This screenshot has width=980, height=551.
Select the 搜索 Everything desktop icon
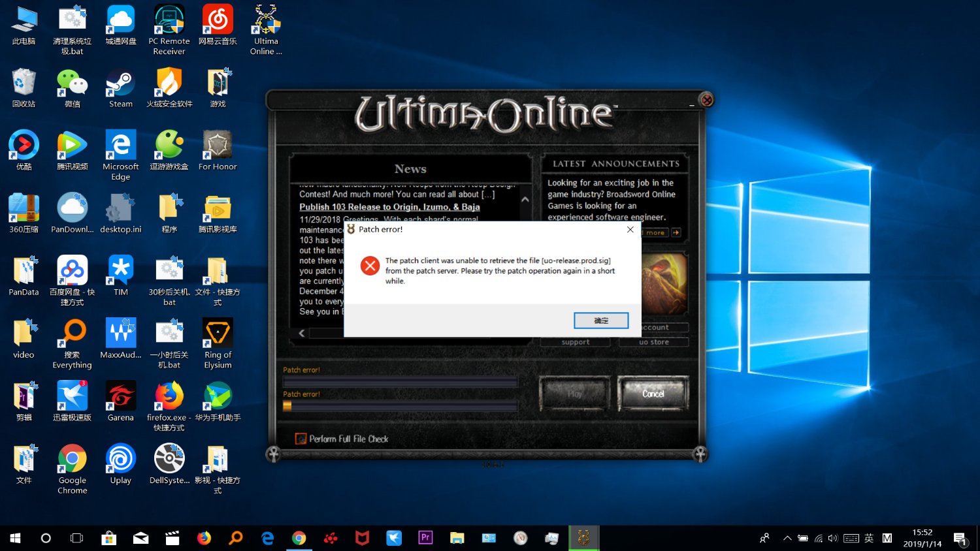[73, 343]
